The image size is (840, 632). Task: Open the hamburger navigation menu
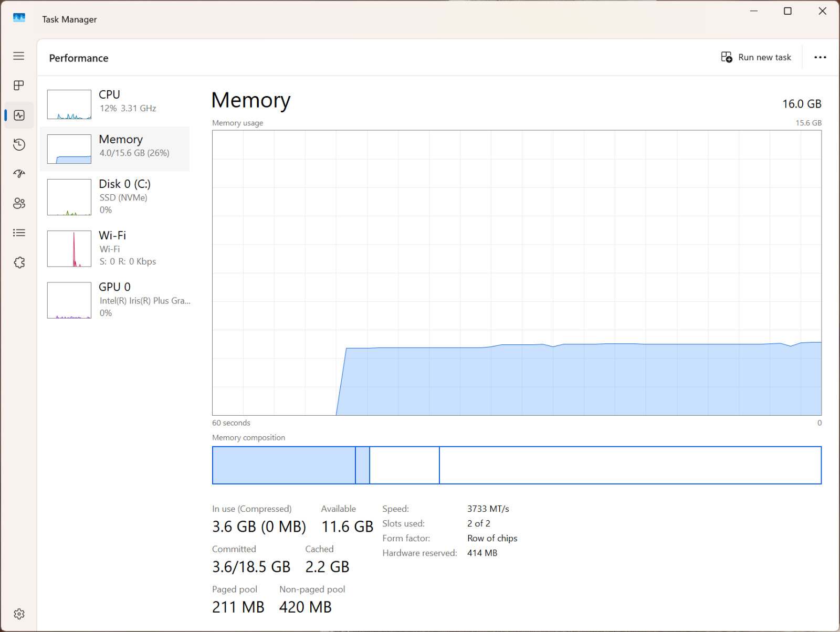[x=19, y=56]
